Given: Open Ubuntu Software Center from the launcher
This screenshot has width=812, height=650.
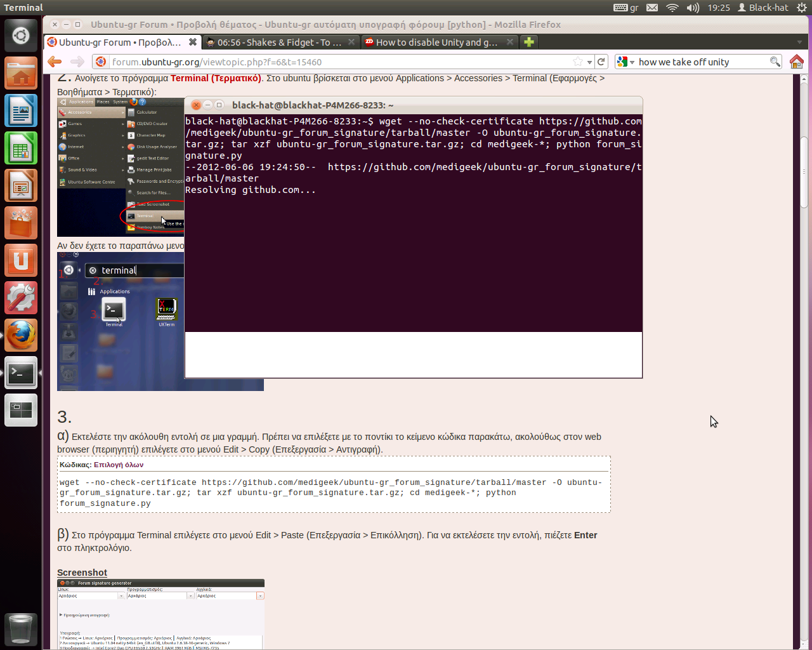Looking at the screenshot, I should [21, 223].
